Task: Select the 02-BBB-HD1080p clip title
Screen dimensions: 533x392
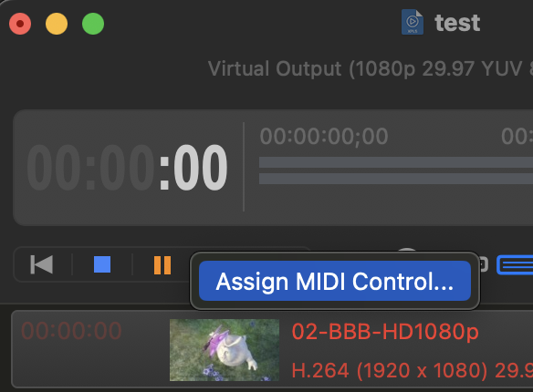Action: click(385, 332)
